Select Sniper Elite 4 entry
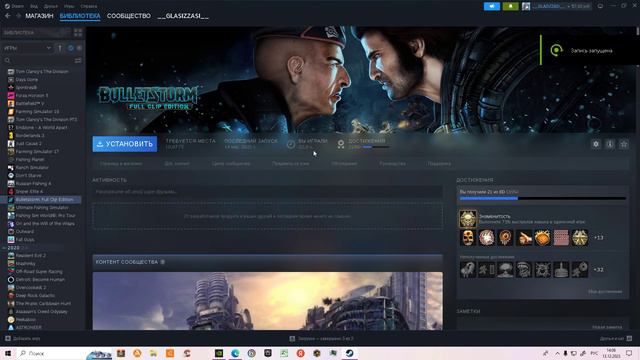The image size is (640, 360). 29,191
